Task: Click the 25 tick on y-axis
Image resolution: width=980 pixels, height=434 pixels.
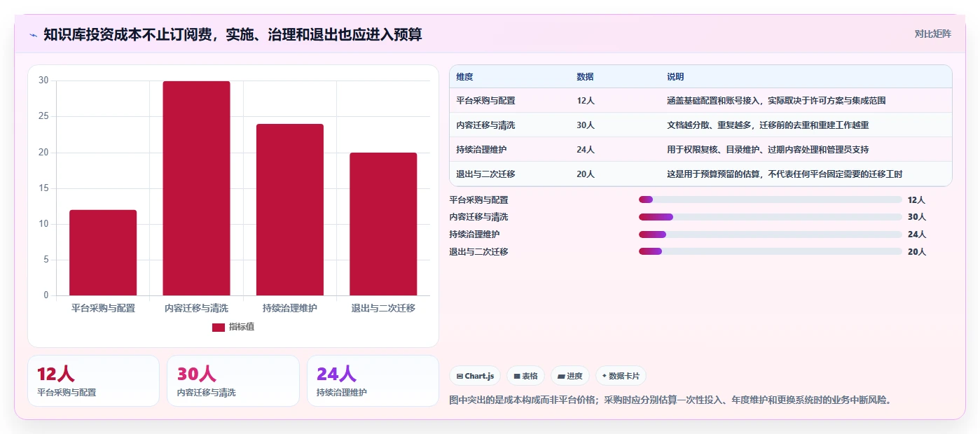Action: click(x=43, y=116)
